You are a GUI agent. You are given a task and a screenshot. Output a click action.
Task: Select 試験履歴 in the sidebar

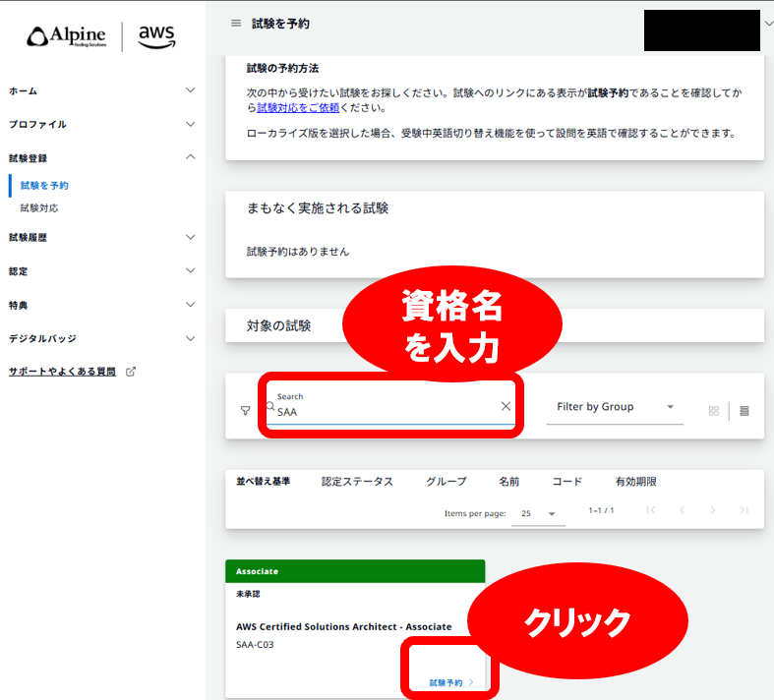(x=28, y=238)
